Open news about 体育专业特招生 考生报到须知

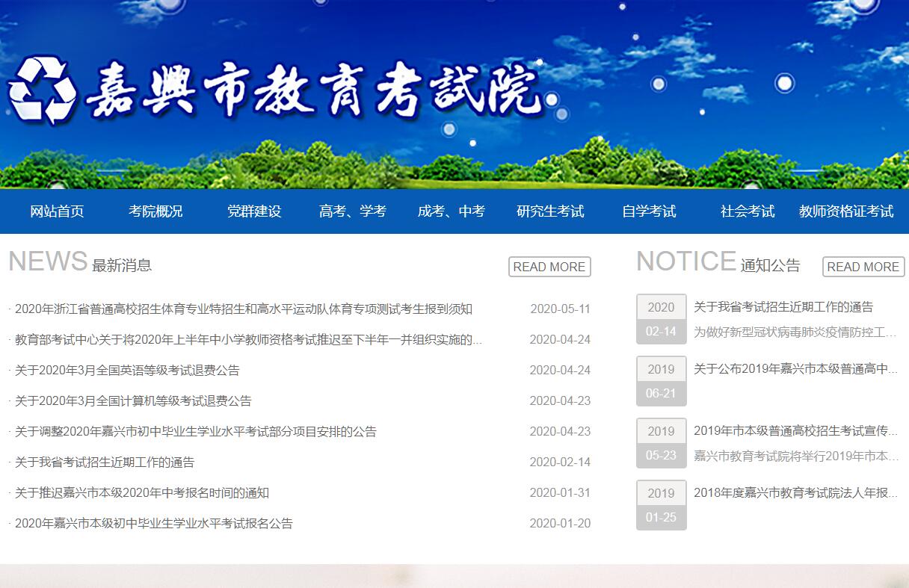coord(244,309)
